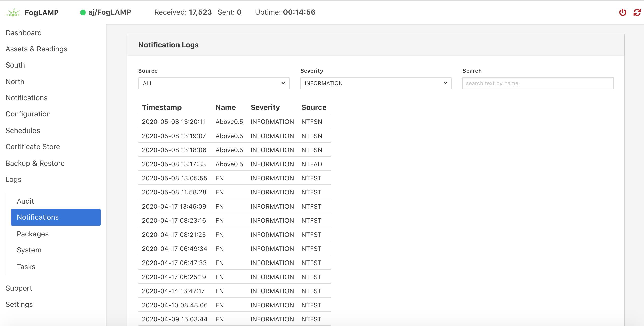Click the Packages log menu item
The width and height of the screenshot is (644, 326).
(32, 234)
